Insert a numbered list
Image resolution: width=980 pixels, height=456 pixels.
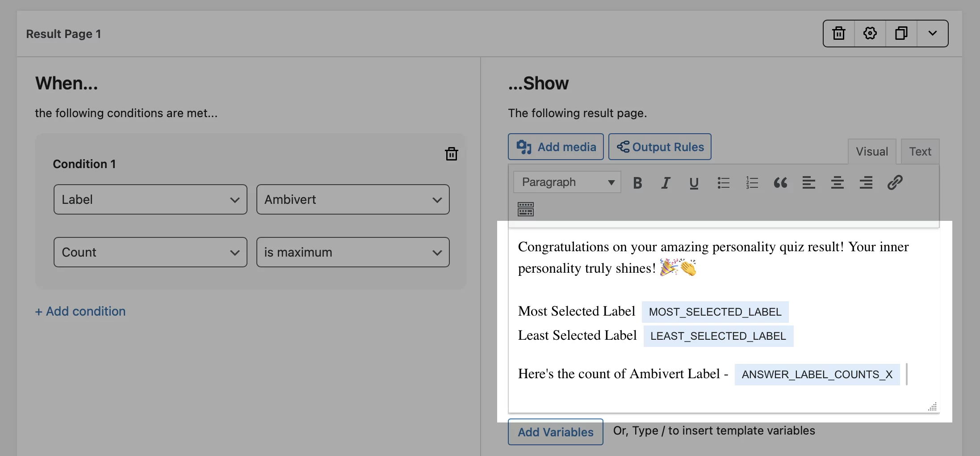(x=752, y=182)
